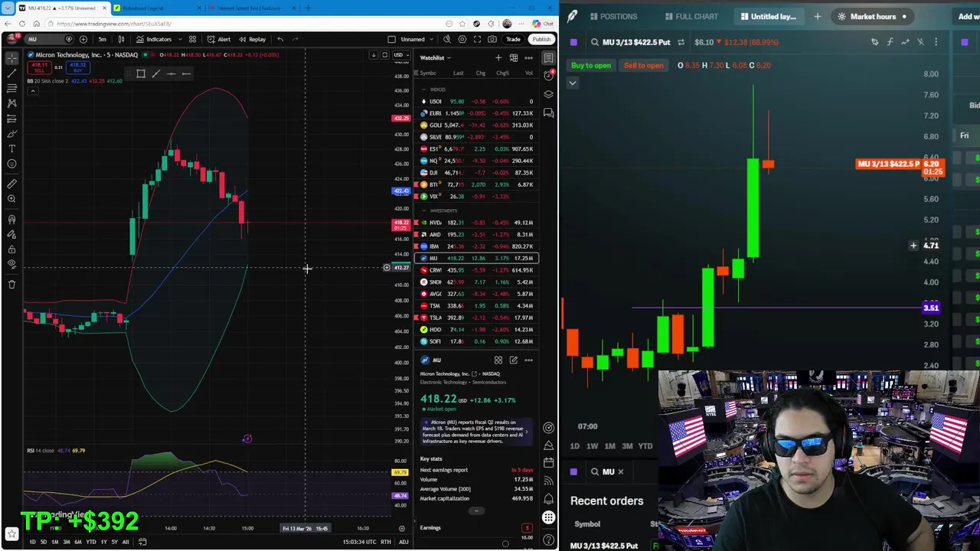Select the TSLA row in watchlist

point(476,318)
